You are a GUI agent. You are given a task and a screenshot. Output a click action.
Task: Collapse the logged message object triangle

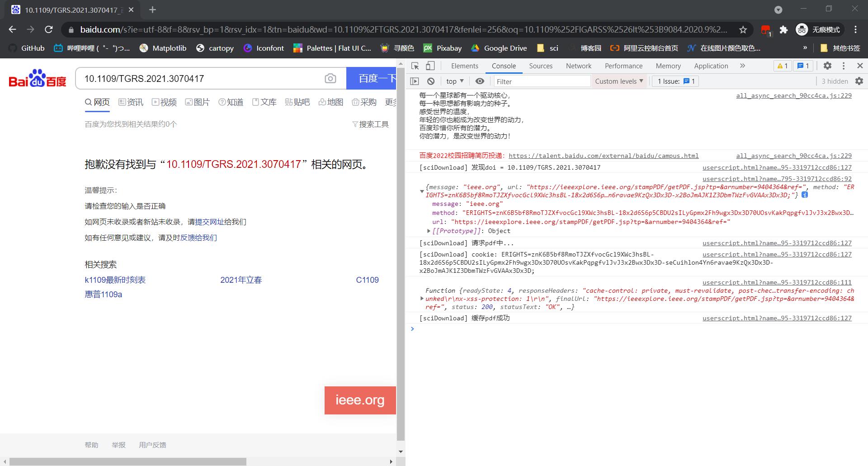tap(422, 191)
